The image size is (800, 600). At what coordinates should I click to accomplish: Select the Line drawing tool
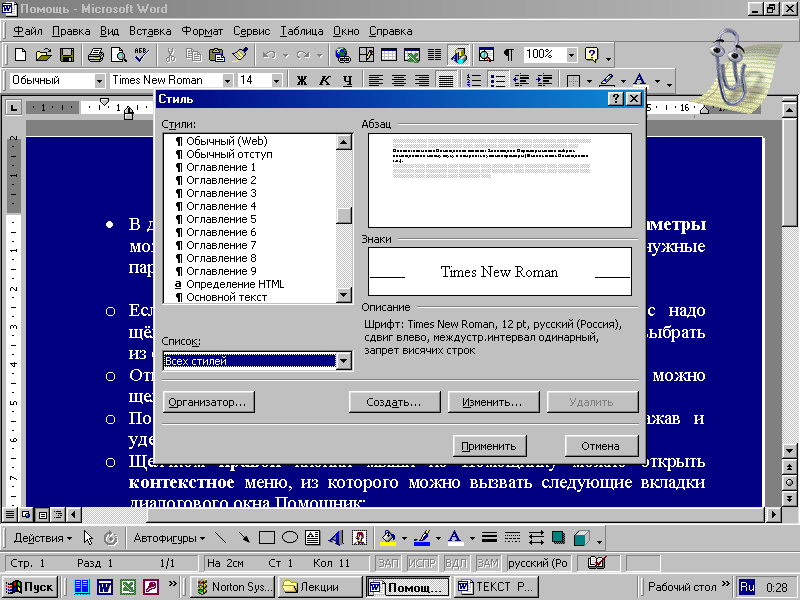[220, 538]
